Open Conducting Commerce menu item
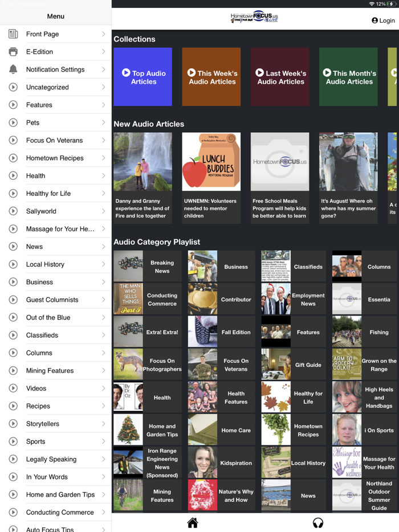This screenshot has height=532, width=399. click(56, 512)
